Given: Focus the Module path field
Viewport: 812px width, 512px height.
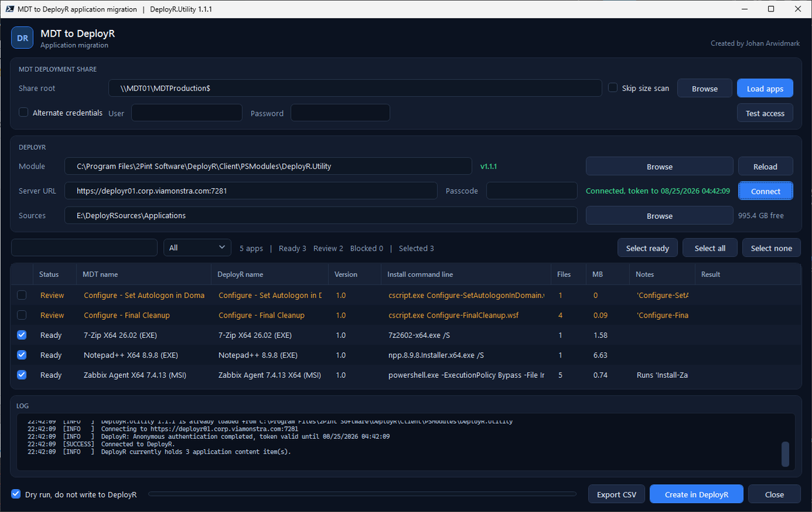Looking at the screenshot, I should [268, 166].
